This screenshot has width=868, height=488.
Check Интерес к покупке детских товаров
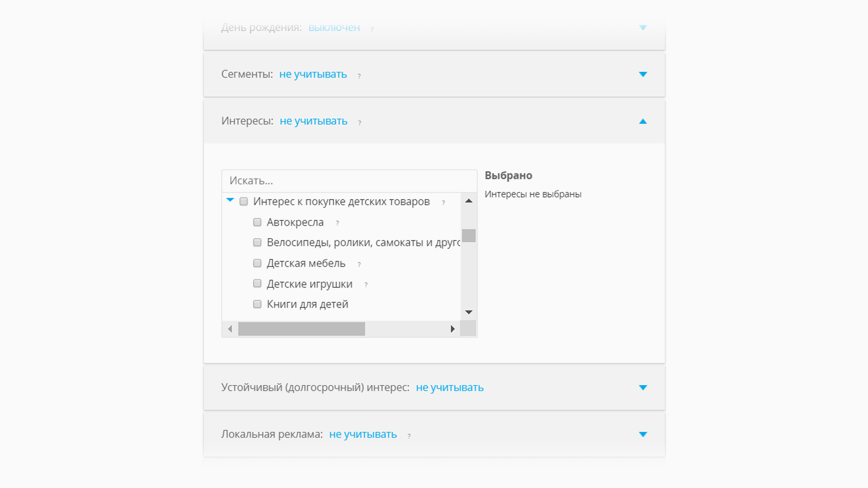tap(244, 202)
